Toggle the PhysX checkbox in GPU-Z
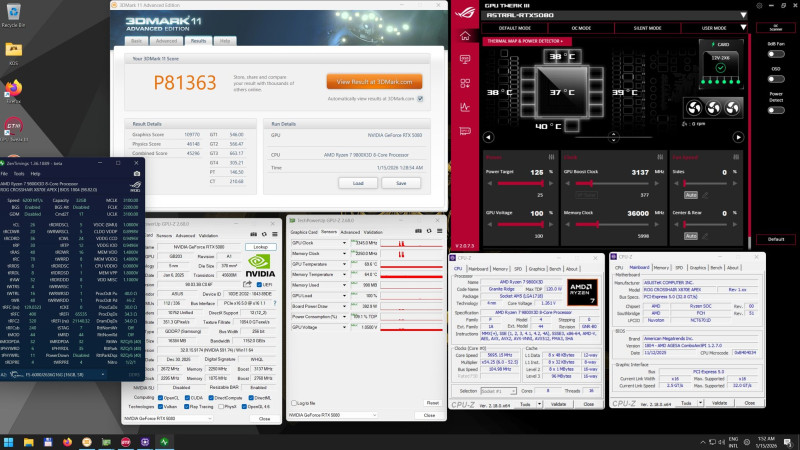Viewport: 800px width, 450px height. coord(220,407)
